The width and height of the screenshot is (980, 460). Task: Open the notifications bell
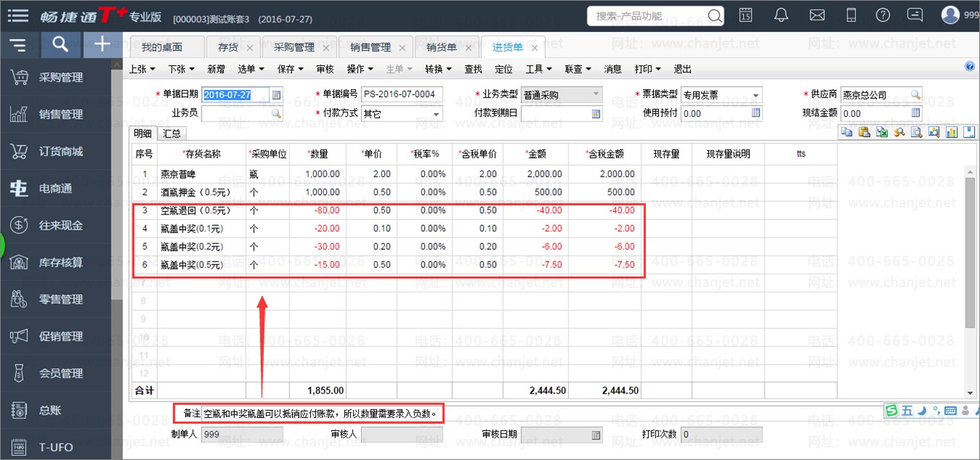781,14
